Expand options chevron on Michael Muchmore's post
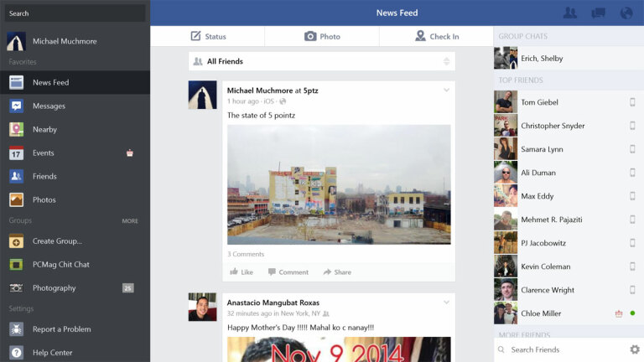Viewport: 644px width, 362px height. pyautogui.click(x=446, y=90)
